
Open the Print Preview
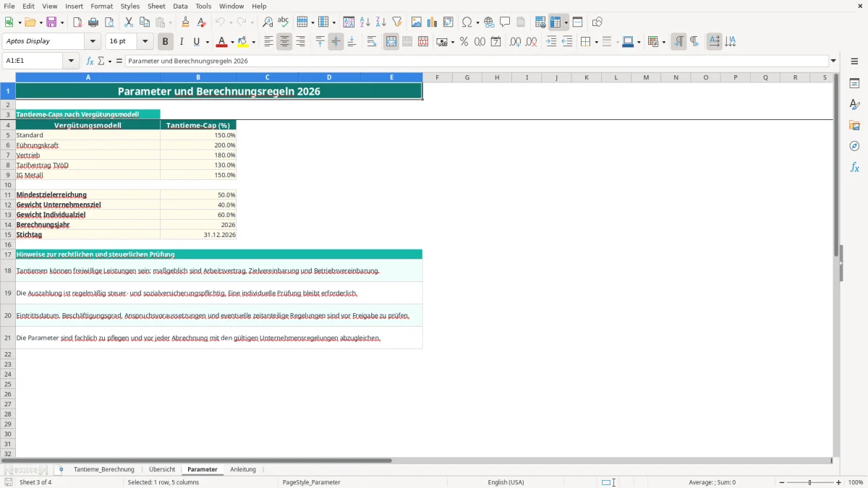pos(109,22)
